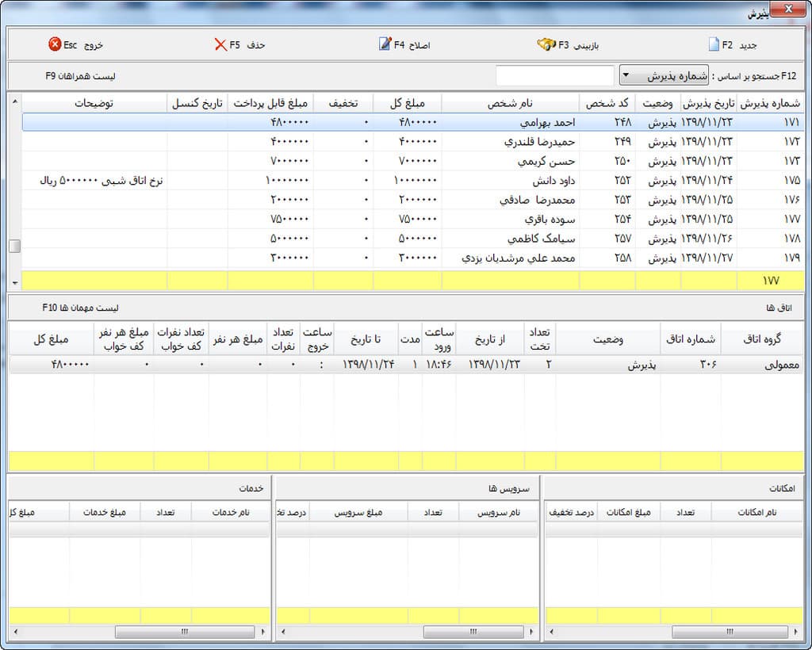Screen dimensions: 812x650
Task: Select the row of سیامک کاظمي
Action: point(412,239)
